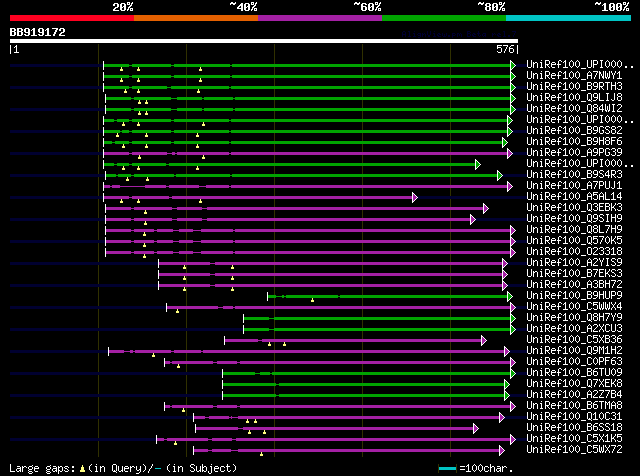Click the purple arrowhead ending the B6SS18 alignment
Viewport: 640px width, 476px height.
coord(476,429)
